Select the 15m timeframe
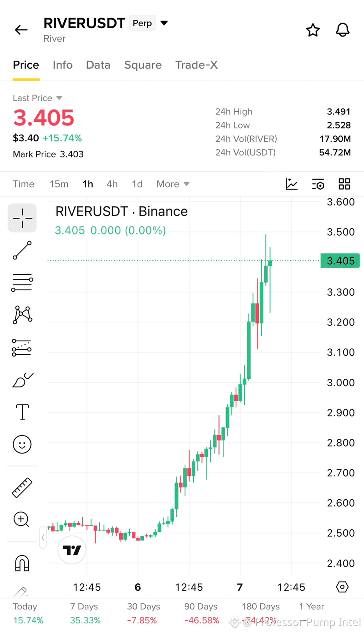Image resolution: width=364 pixels, height=633 pixels. tap(59, 184)
